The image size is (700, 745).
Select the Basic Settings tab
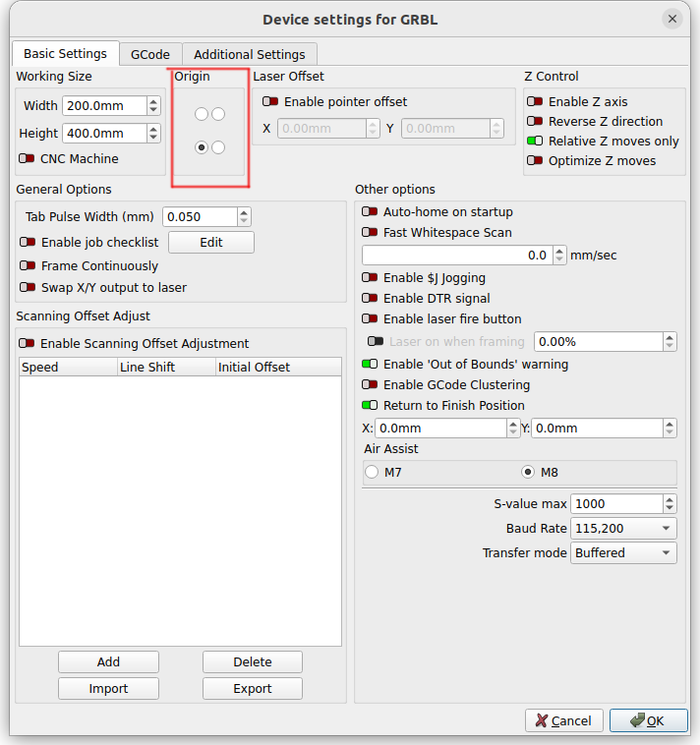(x=66, y=53)
